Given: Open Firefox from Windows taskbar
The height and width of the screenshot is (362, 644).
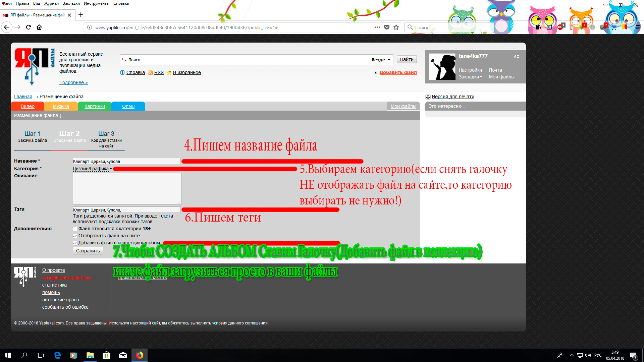Looking at the screenshot, I should tap(140, 355).
